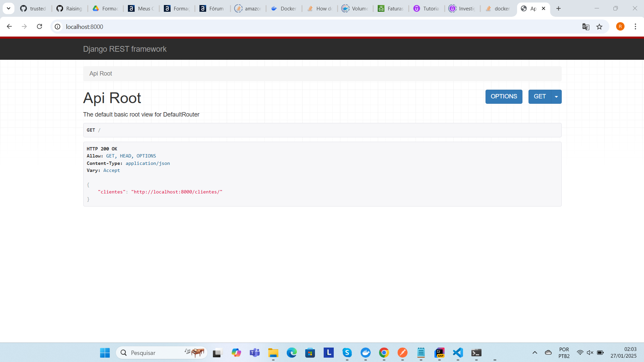The width and height of the screenshot is (644, 362).
Task: Switch to the 'How d' Stack Overflow tab
Action: (x=320, y=8)
